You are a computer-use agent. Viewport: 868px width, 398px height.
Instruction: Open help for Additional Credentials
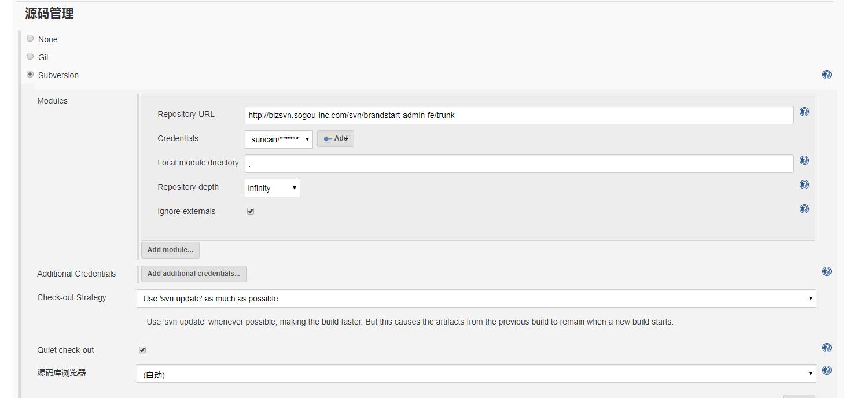(x=827, y=271)
